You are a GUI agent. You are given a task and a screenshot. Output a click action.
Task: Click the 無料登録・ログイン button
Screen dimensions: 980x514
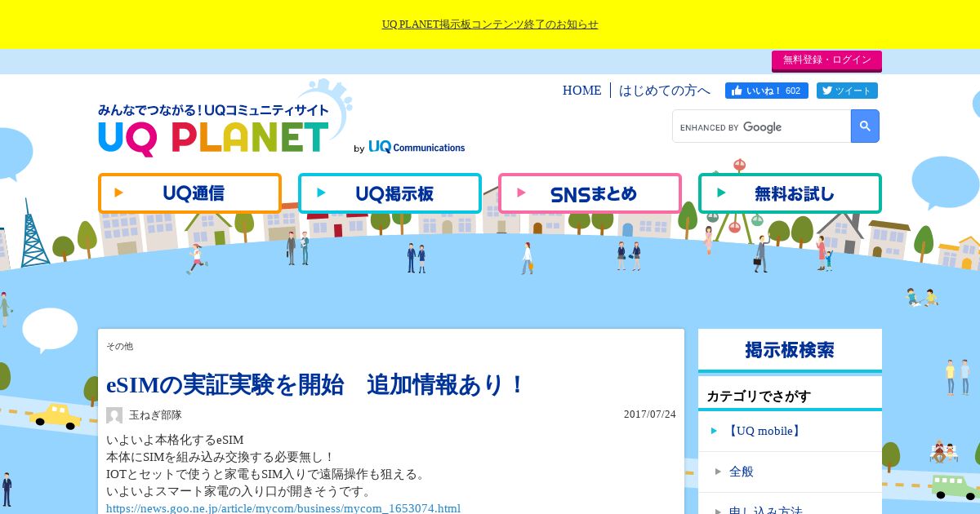pos(826,60)
